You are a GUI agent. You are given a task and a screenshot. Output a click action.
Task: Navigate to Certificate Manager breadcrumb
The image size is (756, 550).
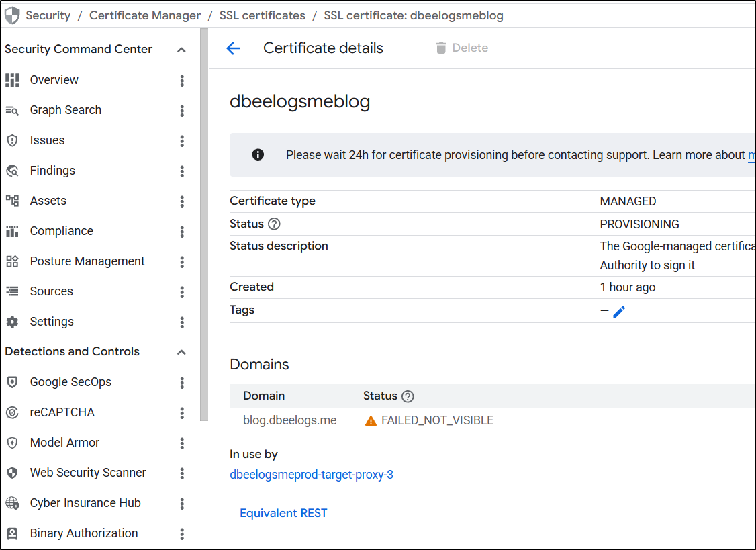(145, 15)
